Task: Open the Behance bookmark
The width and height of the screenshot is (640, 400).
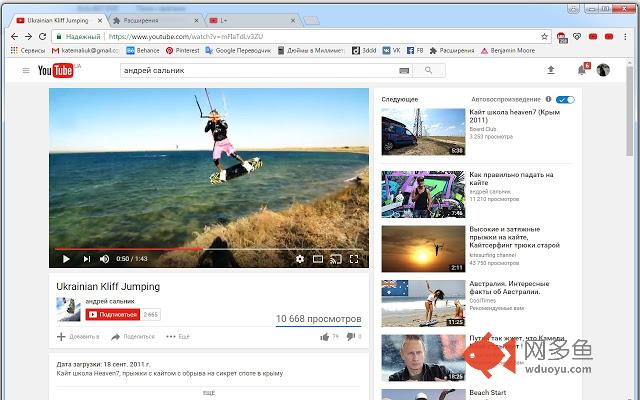Action: [x=142, y=49]
